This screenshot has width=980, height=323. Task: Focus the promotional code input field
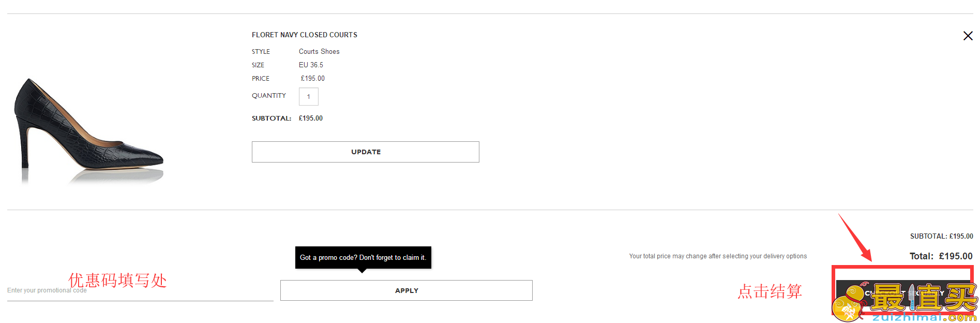click(140, 290)
